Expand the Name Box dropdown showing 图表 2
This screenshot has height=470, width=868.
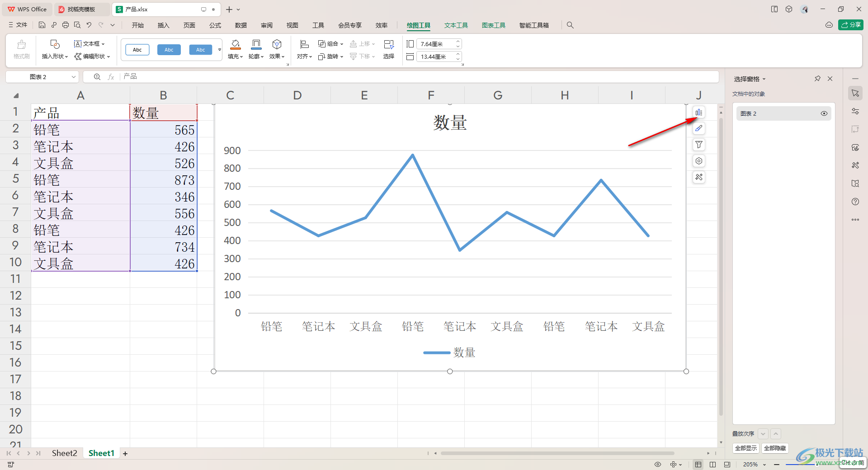coord(74,77)
